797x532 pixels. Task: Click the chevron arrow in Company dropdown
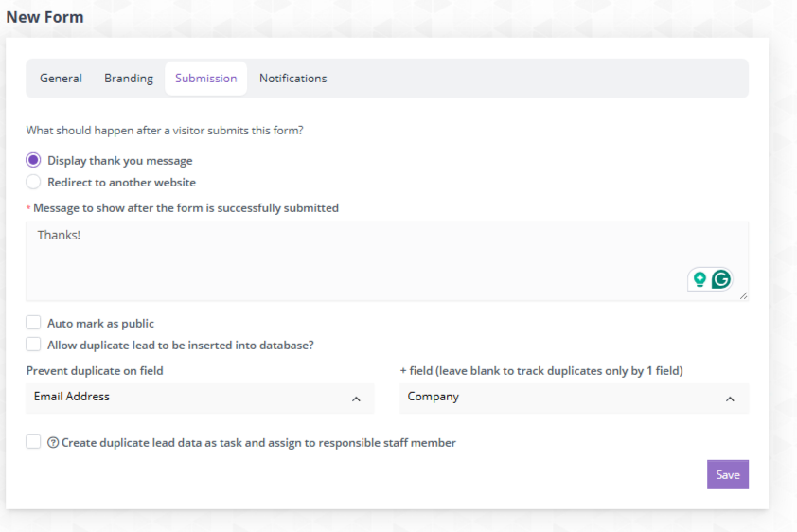click(x=730, y=399)
